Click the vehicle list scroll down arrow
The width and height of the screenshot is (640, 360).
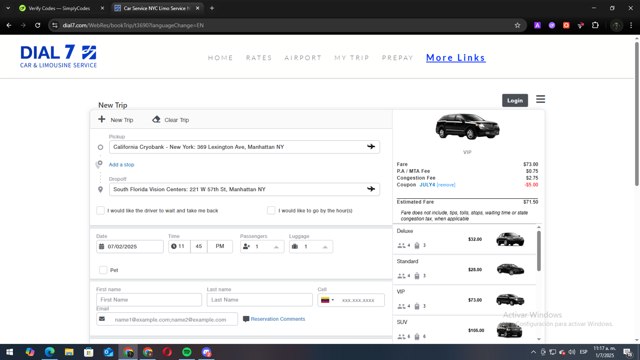pyautogui.click(x=539, y=339)
